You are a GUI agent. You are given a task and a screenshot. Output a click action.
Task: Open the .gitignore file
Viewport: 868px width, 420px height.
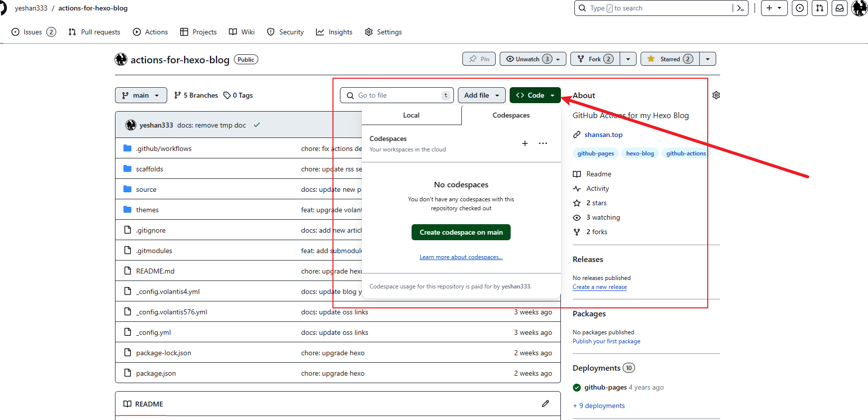click(151, 230)
